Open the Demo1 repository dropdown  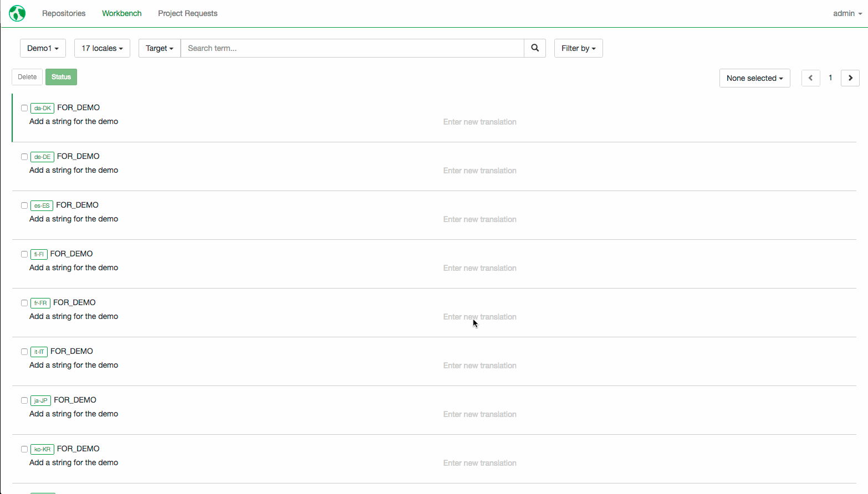[43, 48]
